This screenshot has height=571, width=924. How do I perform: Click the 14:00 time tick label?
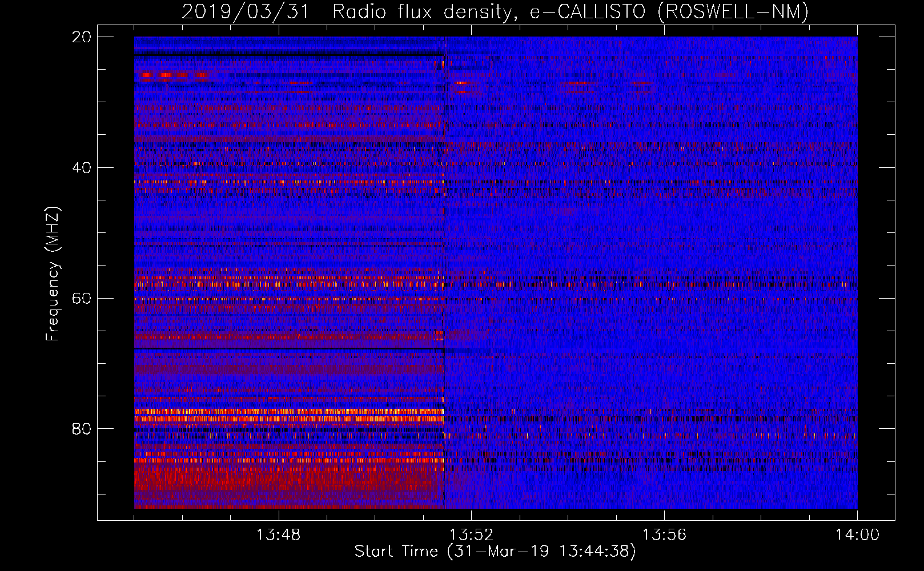[x=857, y=535]
